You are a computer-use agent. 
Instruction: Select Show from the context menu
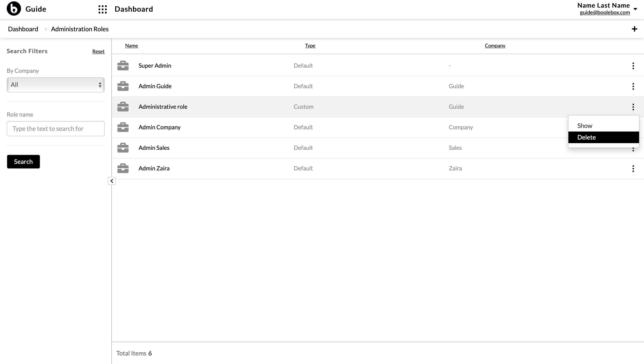pyautogui.click(x=604, y=126)
